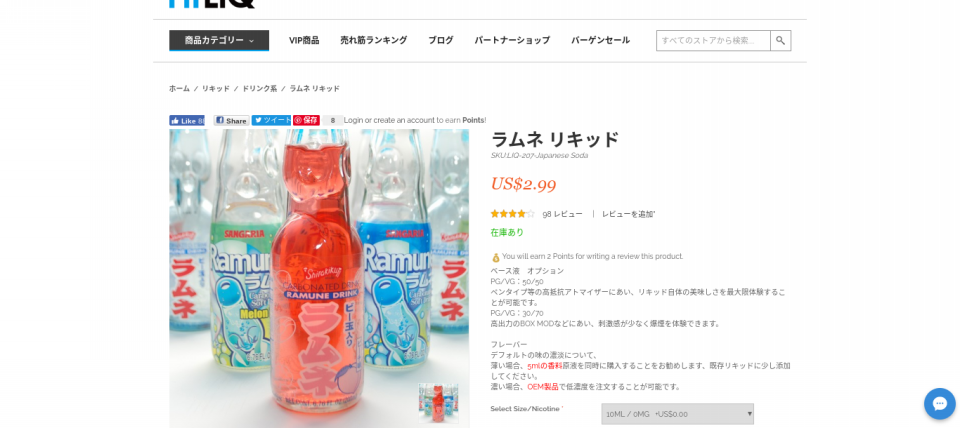Open the live chat bubble icon
The image size is (960, 428).
(939, 404)
